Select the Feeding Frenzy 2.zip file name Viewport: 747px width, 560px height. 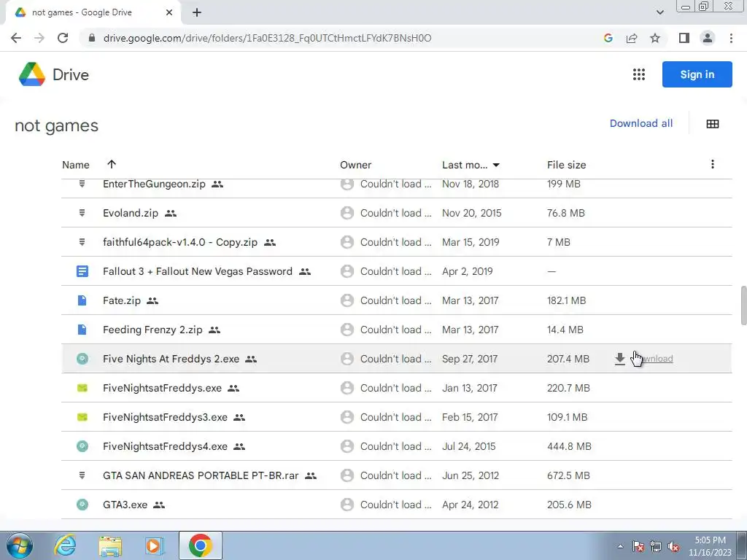(x=152, y=330)
